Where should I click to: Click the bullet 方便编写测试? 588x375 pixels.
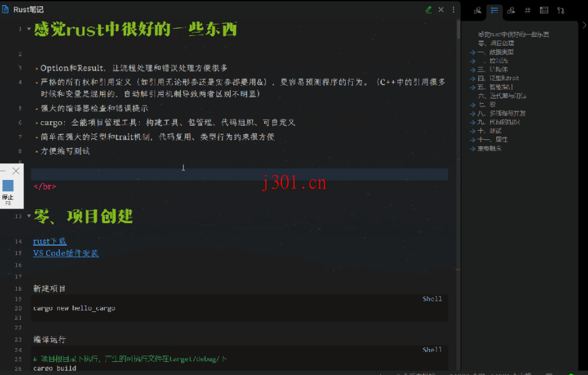pyautogui.click(x=66, y=151)
